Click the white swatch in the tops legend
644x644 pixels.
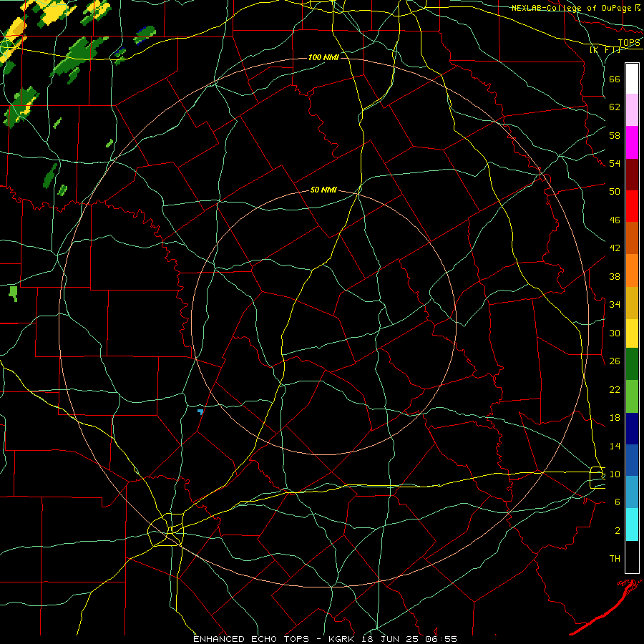[x=632, y=79]
